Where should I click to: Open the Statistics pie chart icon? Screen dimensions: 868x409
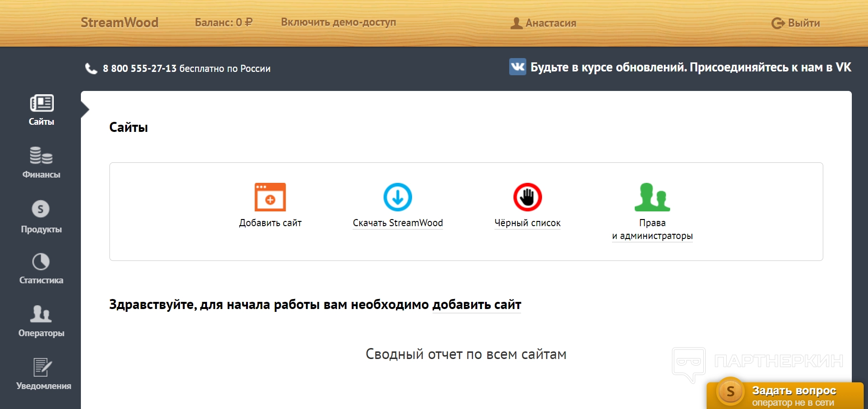(x=41, y=262)
